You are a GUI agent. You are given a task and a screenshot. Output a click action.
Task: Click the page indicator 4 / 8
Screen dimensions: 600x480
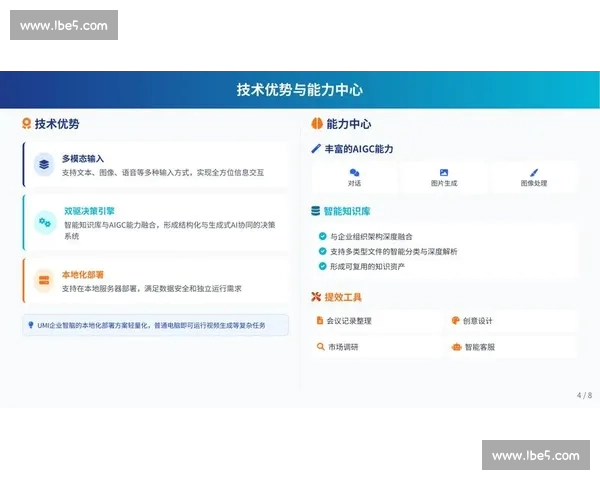tap(584, 395)
